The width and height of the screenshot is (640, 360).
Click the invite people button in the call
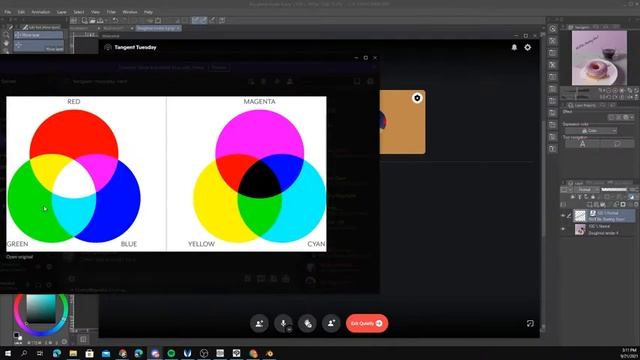[x=259, y=324]
